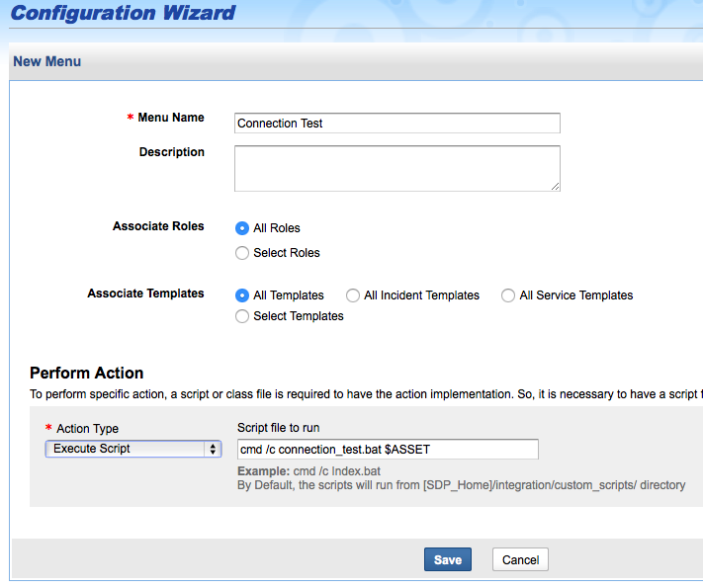
Task: Click the Menu Name field label
Action: [171, 118]
